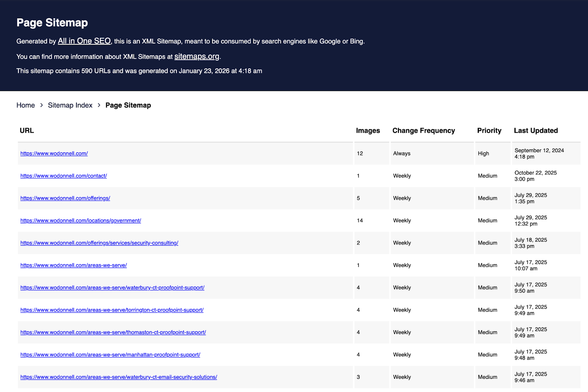Open the thomaston-ct-proofpoint-support link
The width and height of the screenshot is (588, 392).
tap(113, 332)
